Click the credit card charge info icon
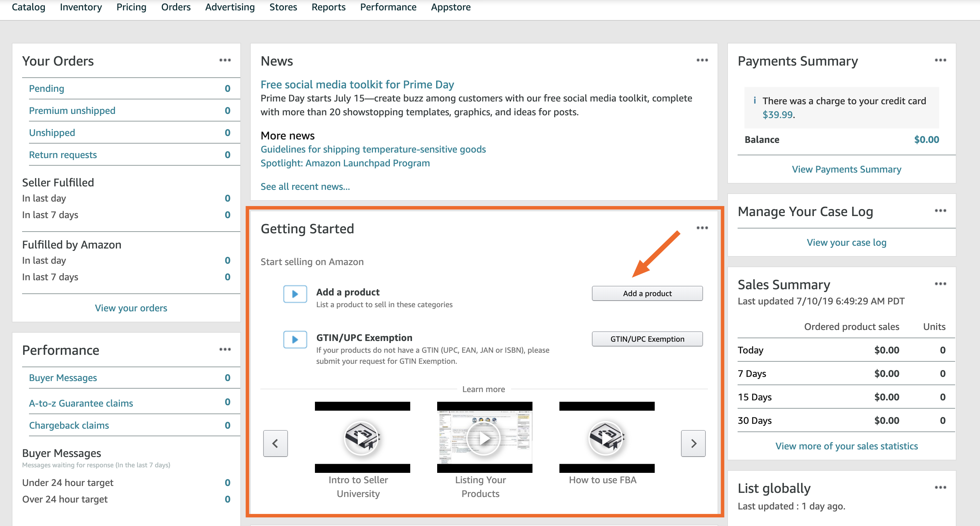The image size is (980, 526). point(755,100)
